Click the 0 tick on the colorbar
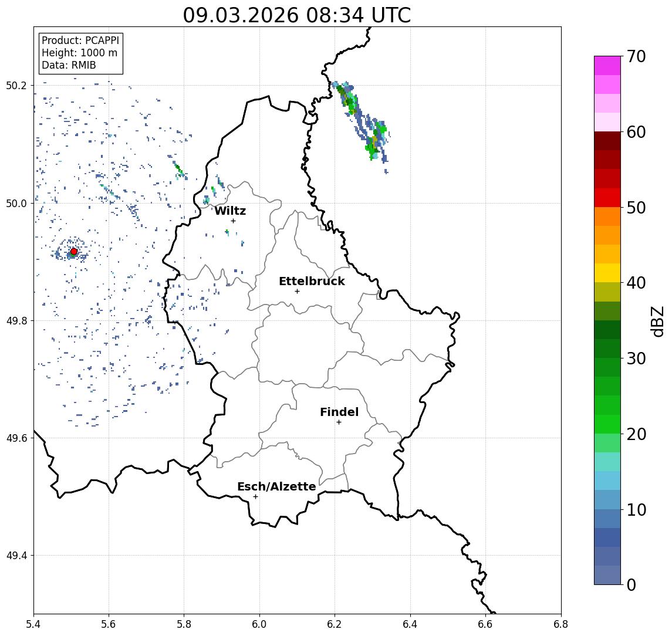The height and width of the screenshot is (636, 672). tap(632, 584)
